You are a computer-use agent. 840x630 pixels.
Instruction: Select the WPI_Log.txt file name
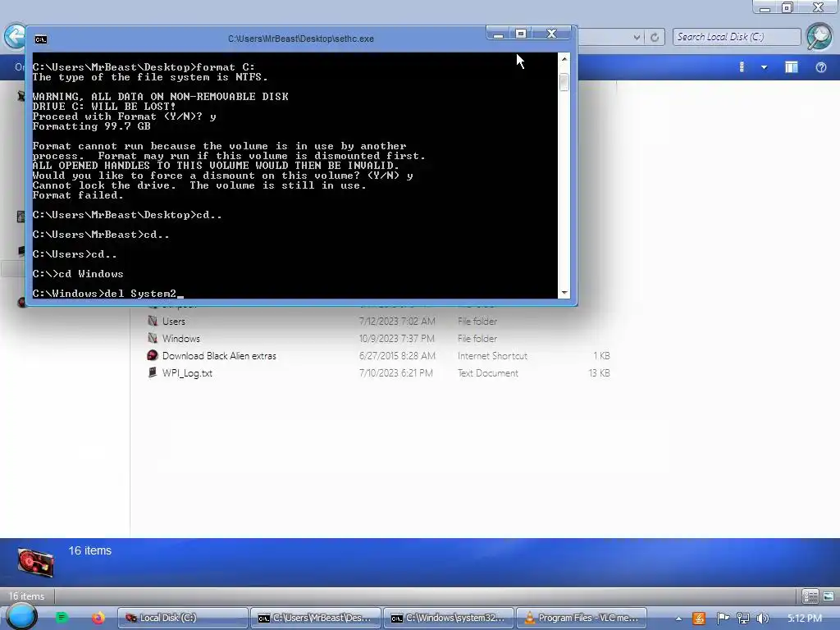point(187,373)
